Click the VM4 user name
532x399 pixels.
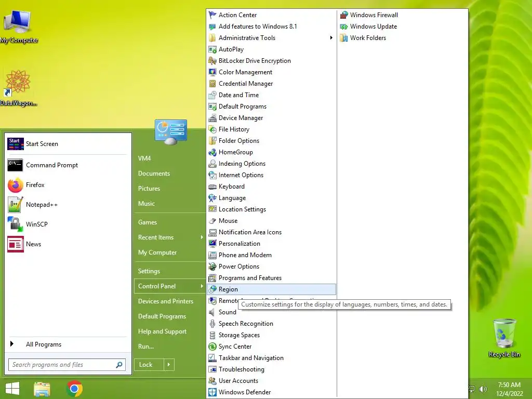tap(144, 158)
